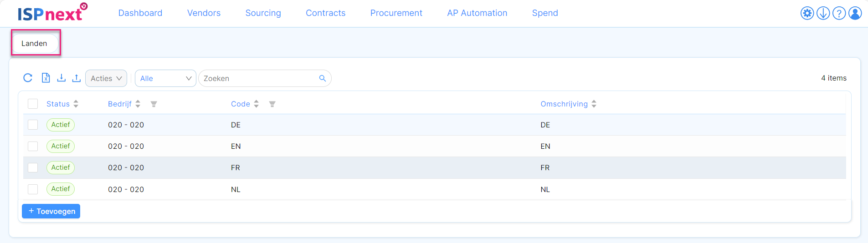Viewport: 868px width, 243px height.
Task: Open the user profile icon
Action: pyautogui.click(x=855, y=13)
